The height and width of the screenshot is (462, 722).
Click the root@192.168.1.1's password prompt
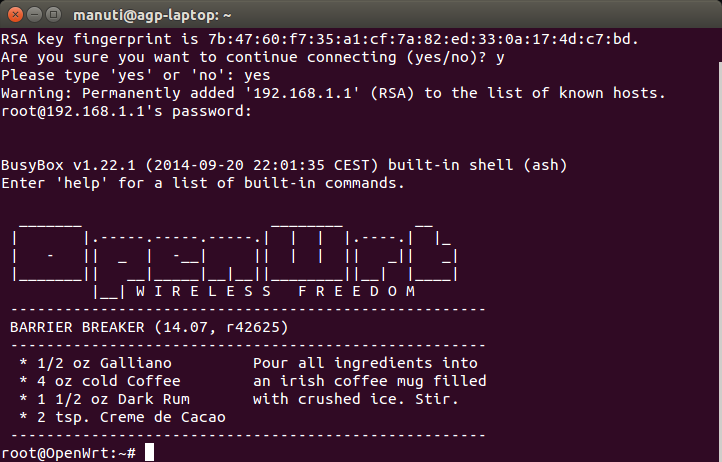pyautogui.click(x=124, y=111)
